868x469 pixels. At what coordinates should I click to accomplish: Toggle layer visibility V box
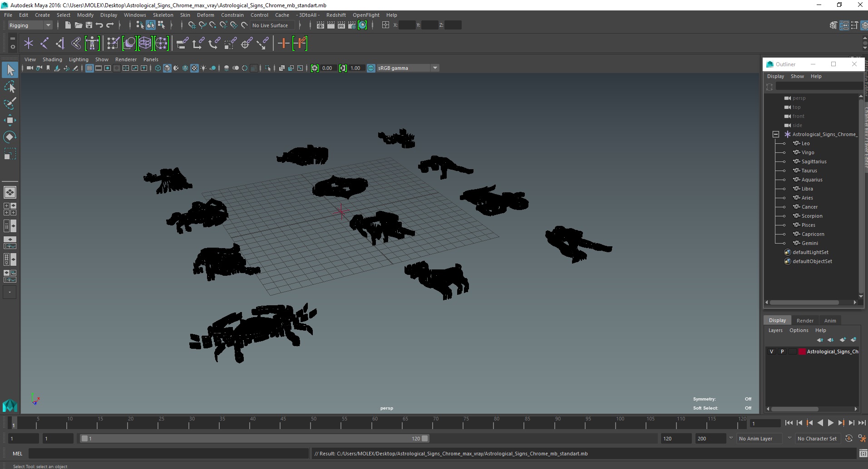771,352
